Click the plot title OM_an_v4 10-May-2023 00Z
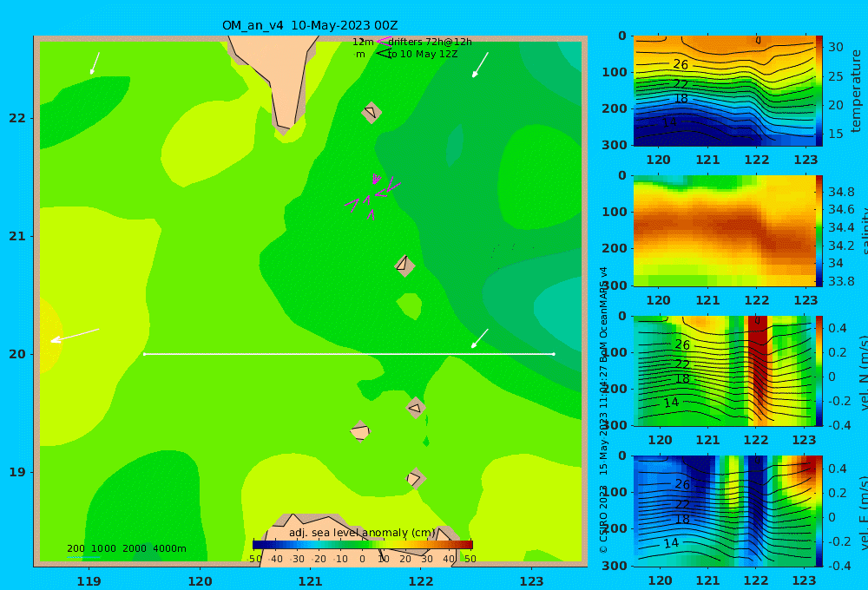This screenshot has height=590, width=868. (310, 25)
